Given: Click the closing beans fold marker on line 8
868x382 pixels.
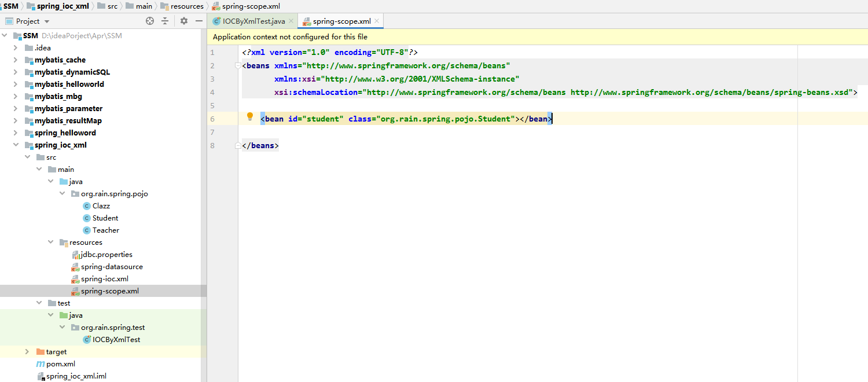Looking at the screenshot, I should (x=238, y=146).
